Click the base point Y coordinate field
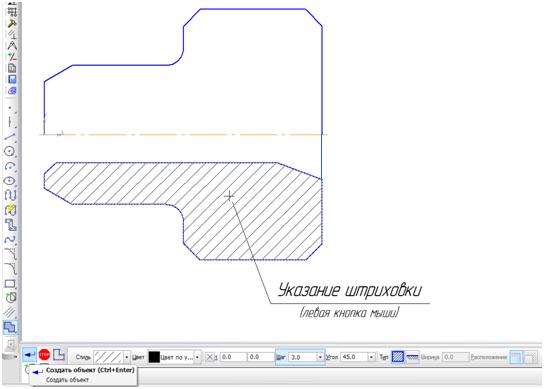 (261, 357)
